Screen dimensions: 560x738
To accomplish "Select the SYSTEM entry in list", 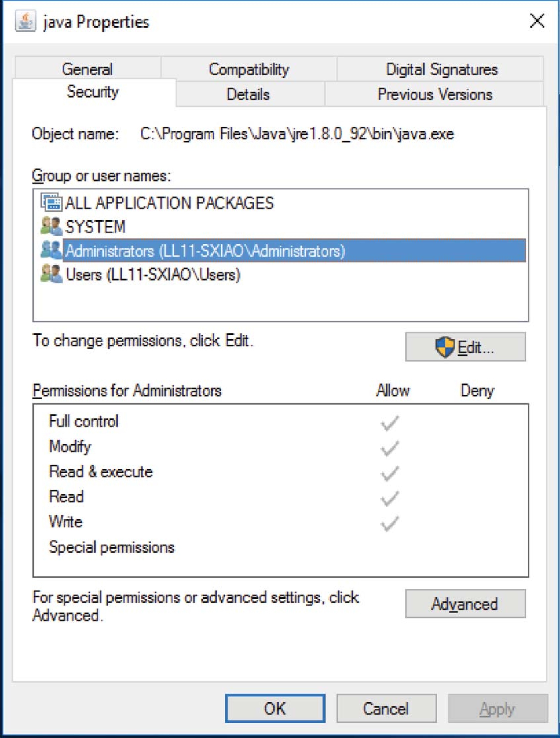I will 95,227.
